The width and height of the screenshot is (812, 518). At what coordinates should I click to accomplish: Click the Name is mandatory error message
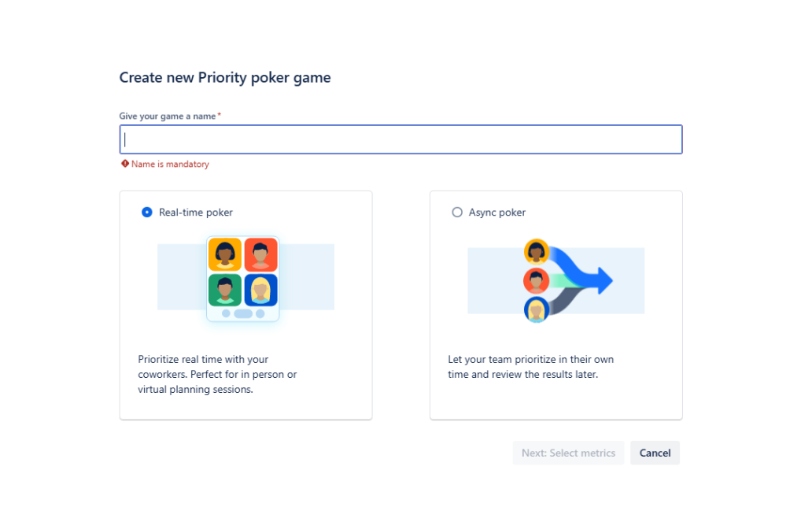pos(170,164)
